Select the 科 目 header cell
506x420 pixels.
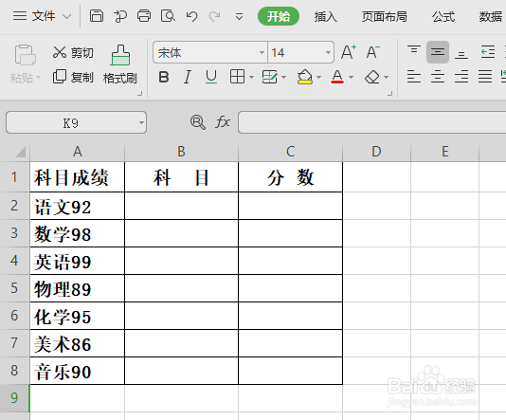[181, 177]
